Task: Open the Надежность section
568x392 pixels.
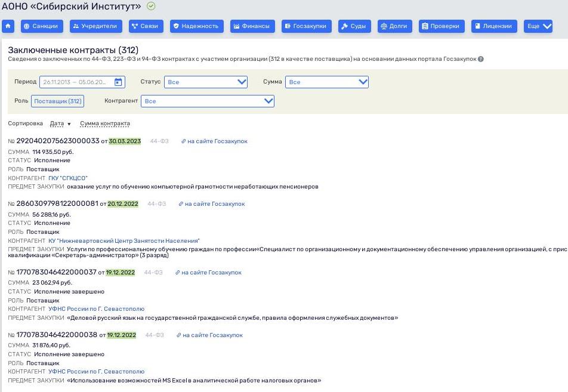Action: click(x=197, y=26)
